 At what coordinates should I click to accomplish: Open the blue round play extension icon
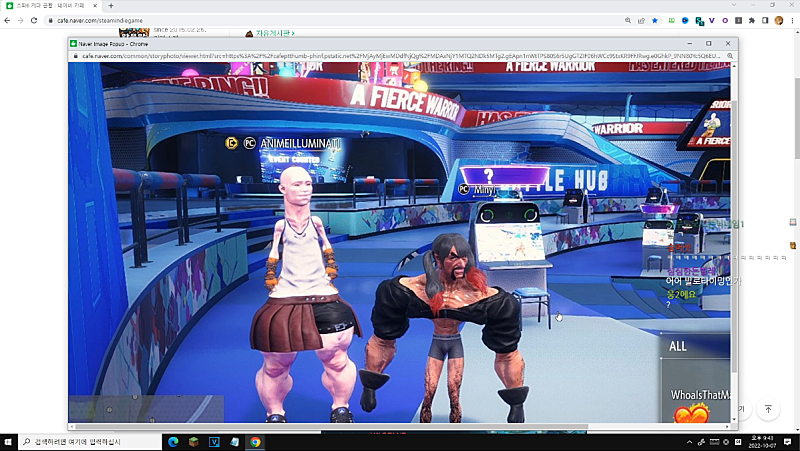(685, 20)
